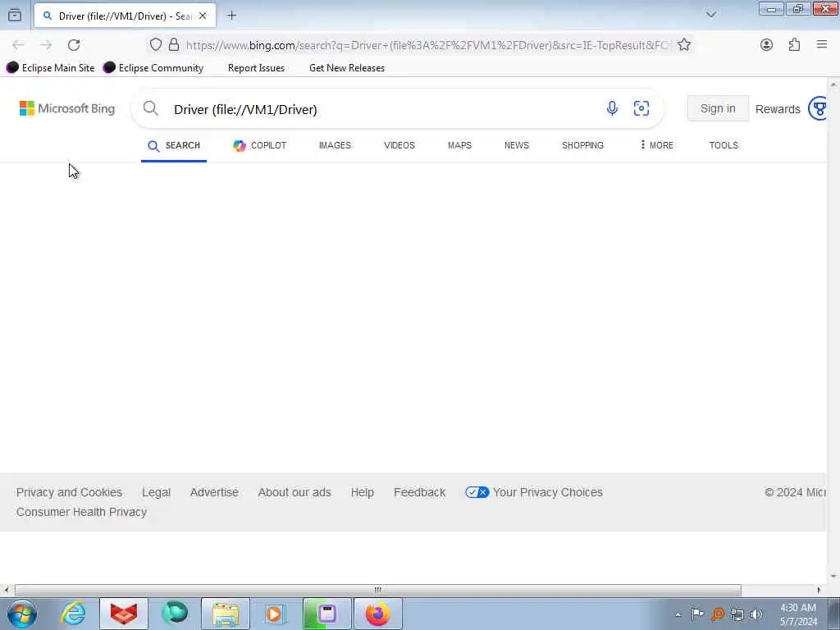Bookmark this page with the star
This screenshot has width=840, height=630.
(x=683, y=44)
